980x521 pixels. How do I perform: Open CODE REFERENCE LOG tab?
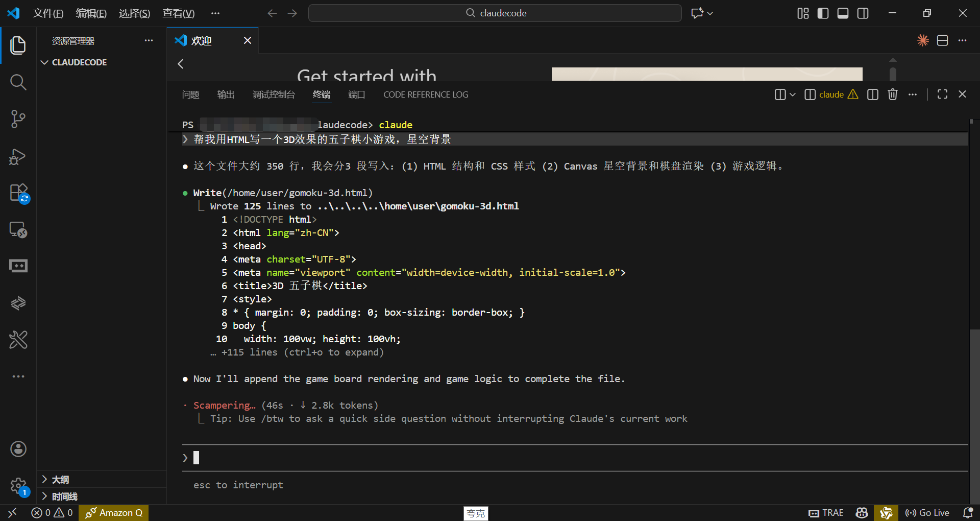(x=426, y=94)
